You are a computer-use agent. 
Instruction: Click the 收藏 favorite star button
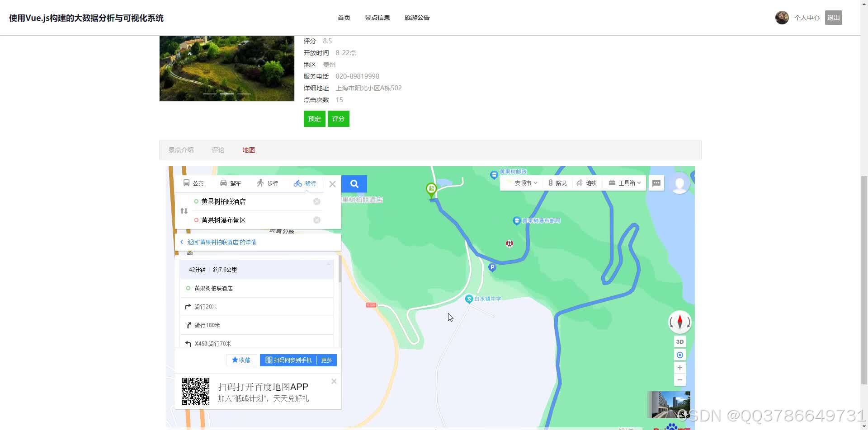coord(241,360)
